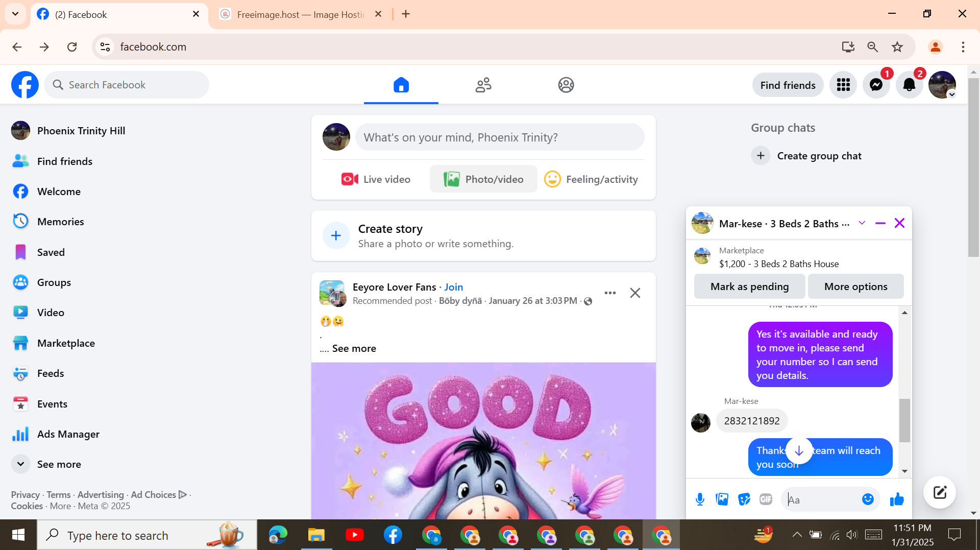Click the chat conversation scrollbar thumb
The height and width of the screenshot is (550, 980).
(904, 420)
